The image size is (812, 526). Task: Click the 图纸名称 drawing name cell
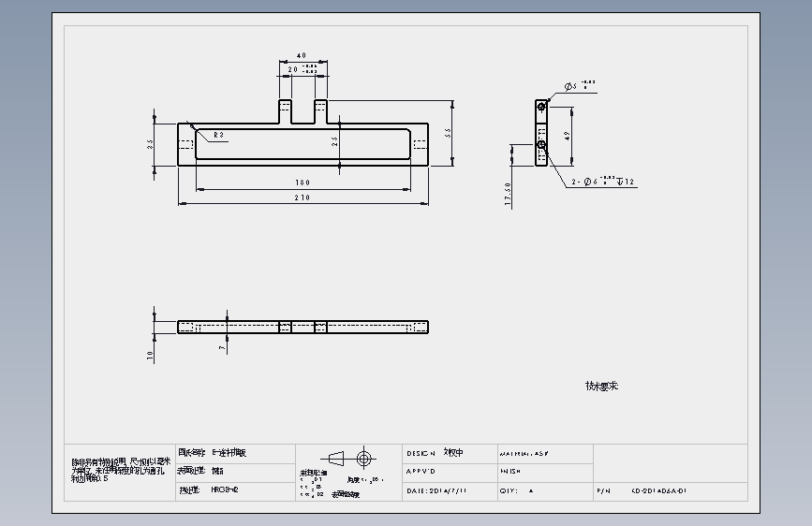tap(236, 453)
